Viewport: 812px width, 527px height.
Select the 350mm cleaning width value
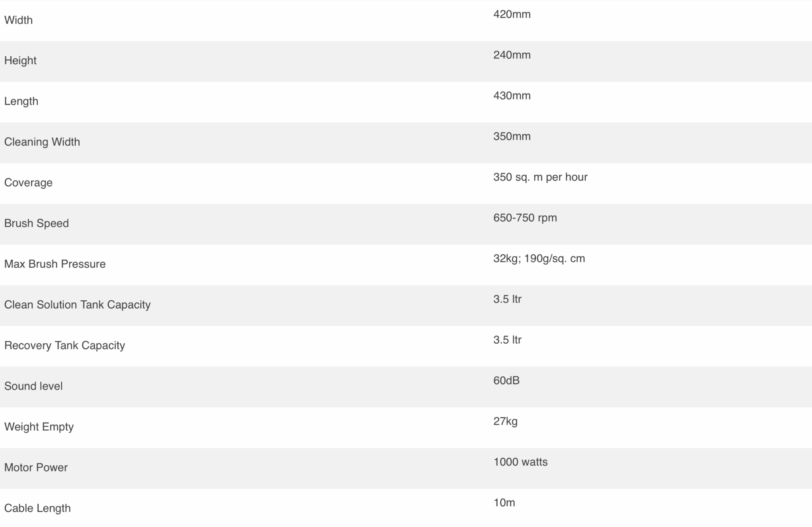click(x=512, y=136)
